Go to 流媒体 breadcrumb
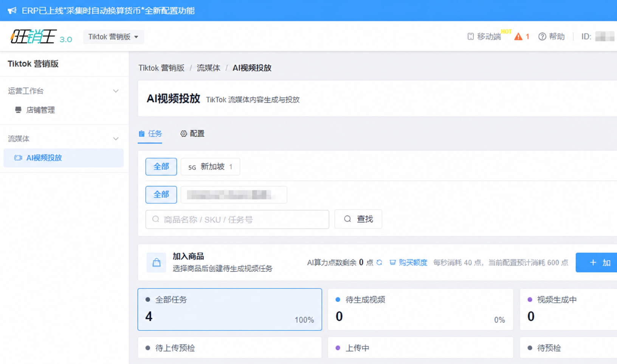The width and height of the screenshot is (617, 364). [208, 68]
